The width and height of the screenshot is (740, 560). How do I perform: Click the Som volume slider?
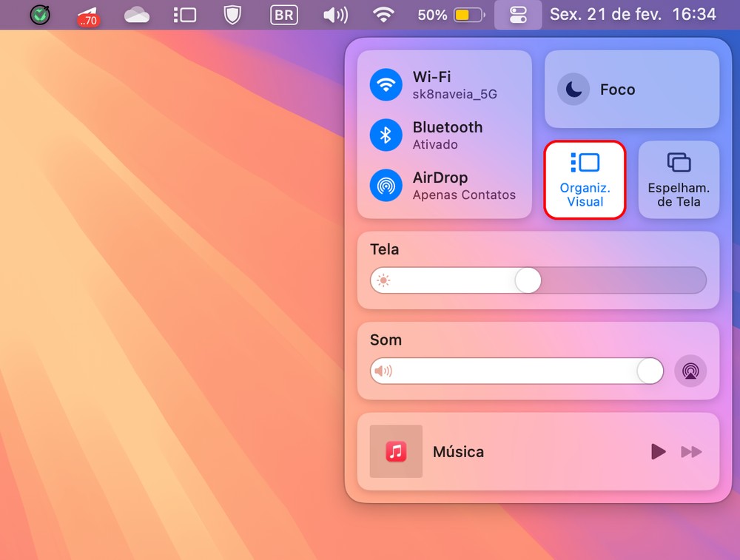517,371
